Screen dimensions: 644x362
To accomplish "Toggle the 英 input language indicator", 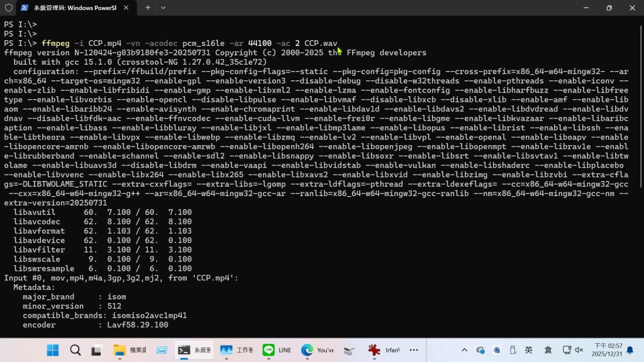I will [x=529, y=350].
